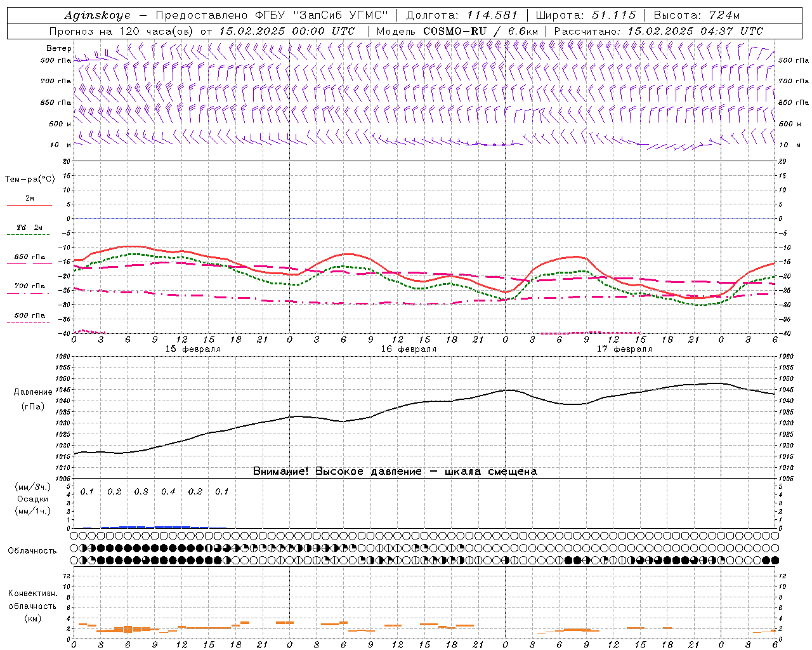This screenshot has width=812, height=650.
Task: Select the Осадки precipitation label
Action: [x=33, y=499]
